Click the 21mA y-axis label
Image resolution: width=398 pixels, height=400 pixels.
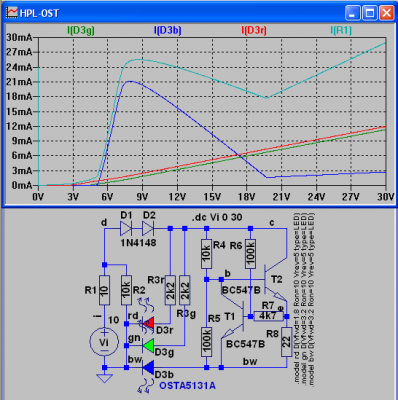(19, 82)
